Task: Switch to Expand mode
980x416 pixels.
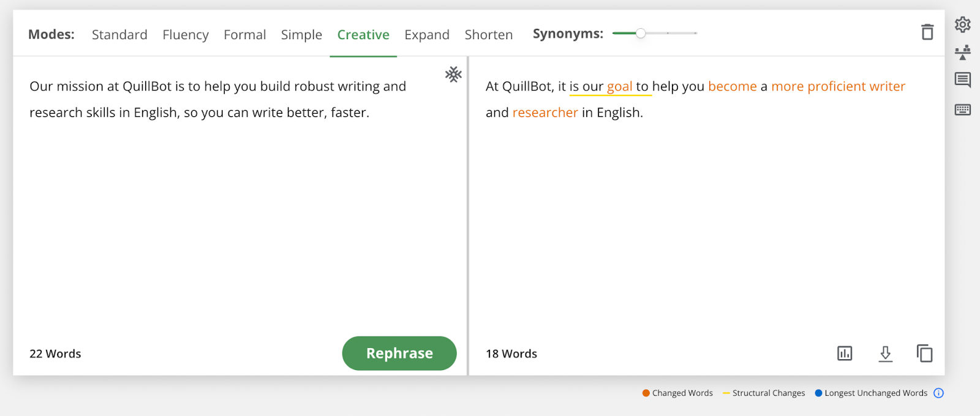Action: tap(427, 35)
